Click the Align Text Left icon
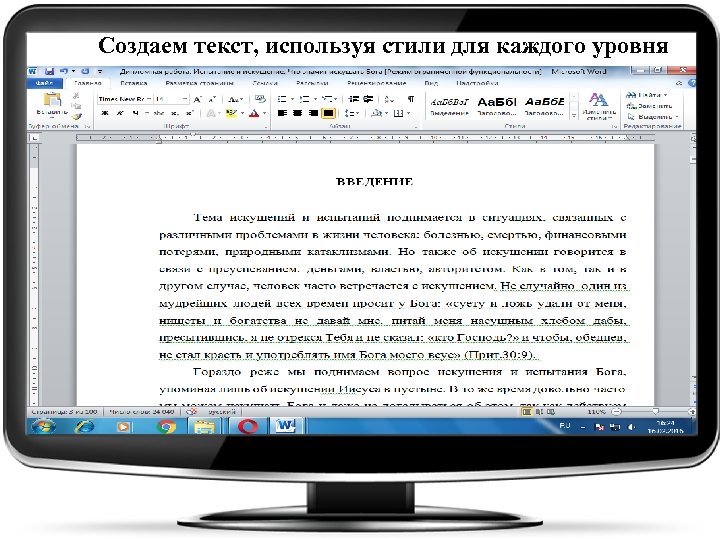 [x=282, y=113]
